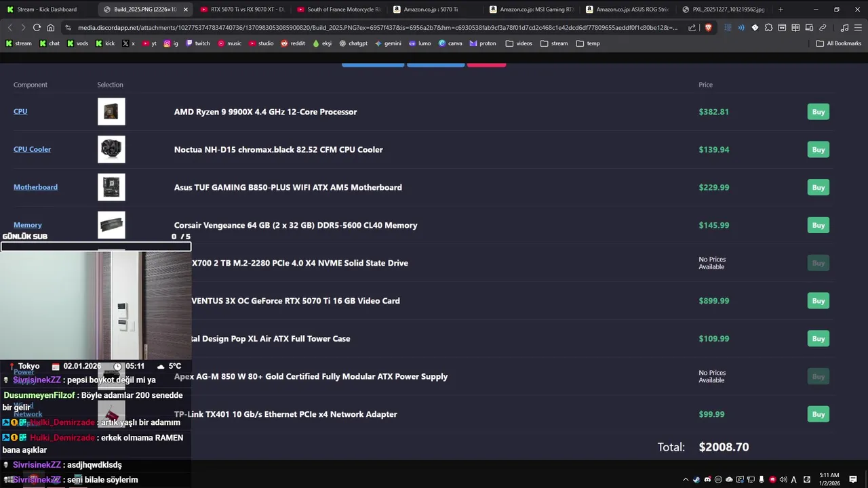Open the extensions puzzle-piece icon
This screenshot has height=488, width=868.
[x=768, y=28]
